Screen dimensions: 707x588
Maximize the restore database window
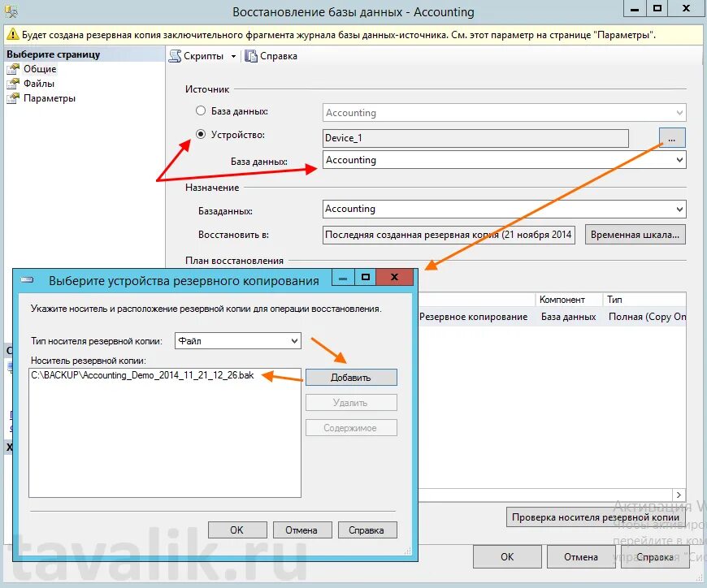coord(657,9)
